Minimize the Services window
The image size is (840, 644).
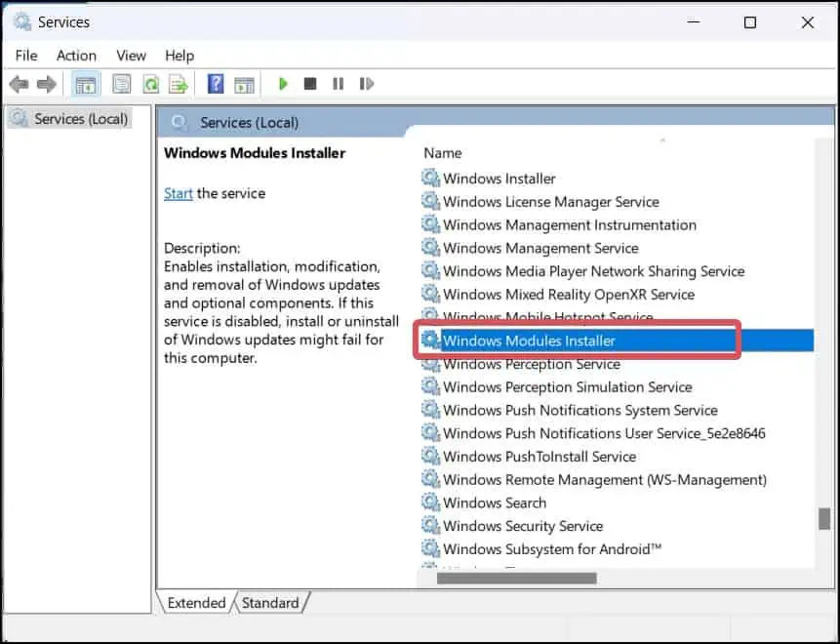point(694,22)
